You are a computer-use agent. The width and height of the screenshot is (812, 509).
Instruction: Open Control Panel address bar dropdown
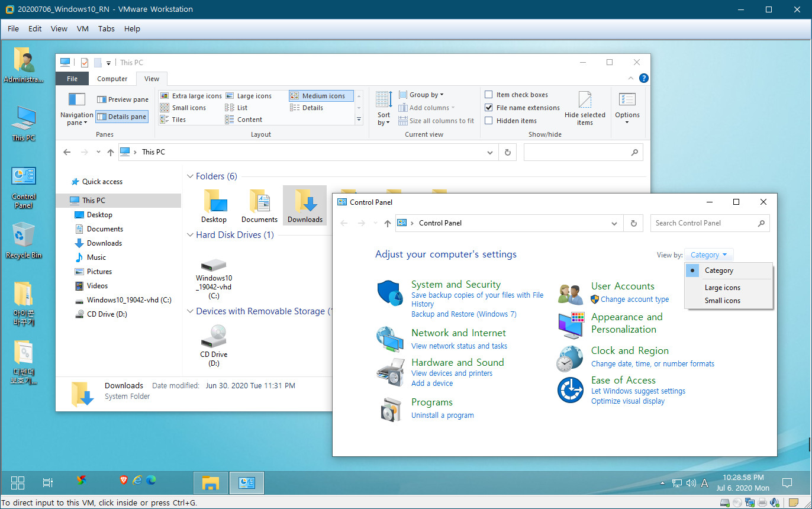click(616, 223)
